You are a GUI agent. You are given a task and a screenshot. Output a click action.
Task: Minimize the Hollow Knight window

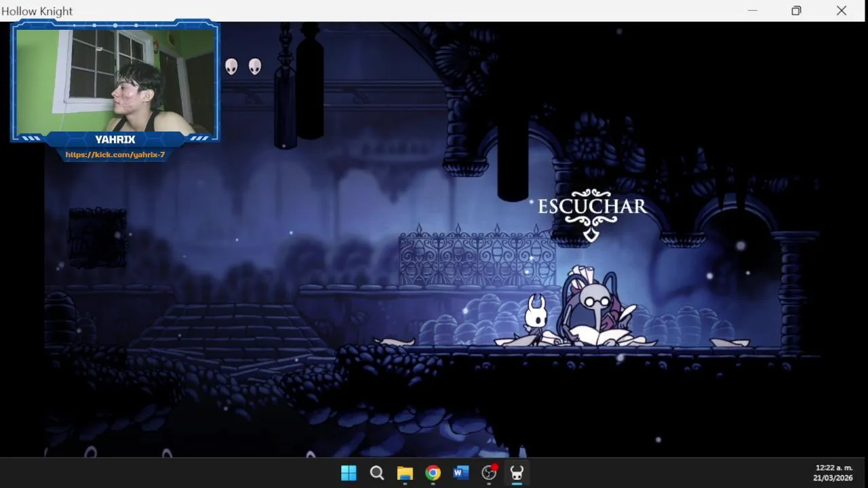(752, 11)
